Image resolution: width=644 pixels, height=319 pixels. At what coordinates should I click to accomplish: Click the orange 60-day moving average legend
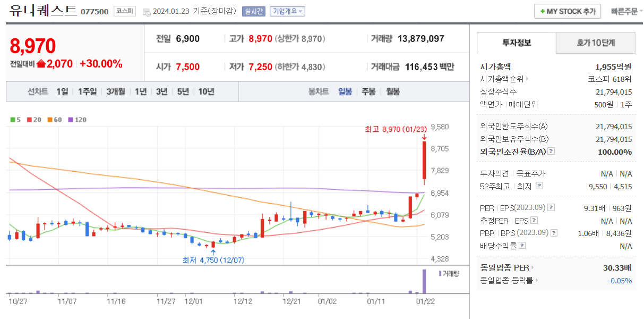(x=55, y=120)
